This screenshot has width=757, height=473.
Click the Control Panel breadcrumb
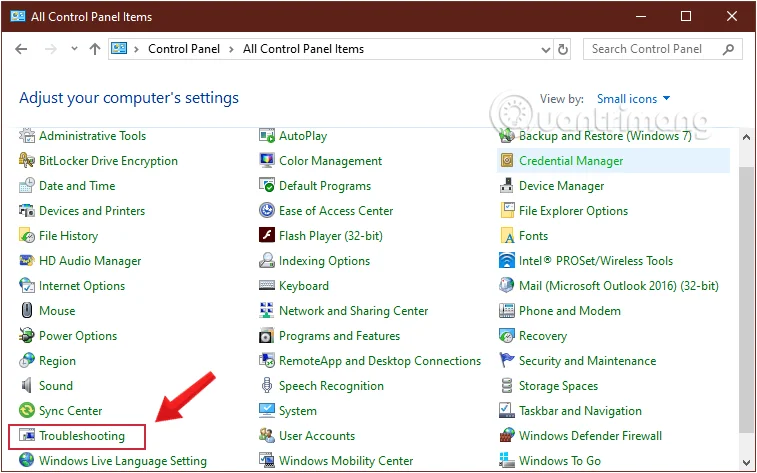point(184,49)
